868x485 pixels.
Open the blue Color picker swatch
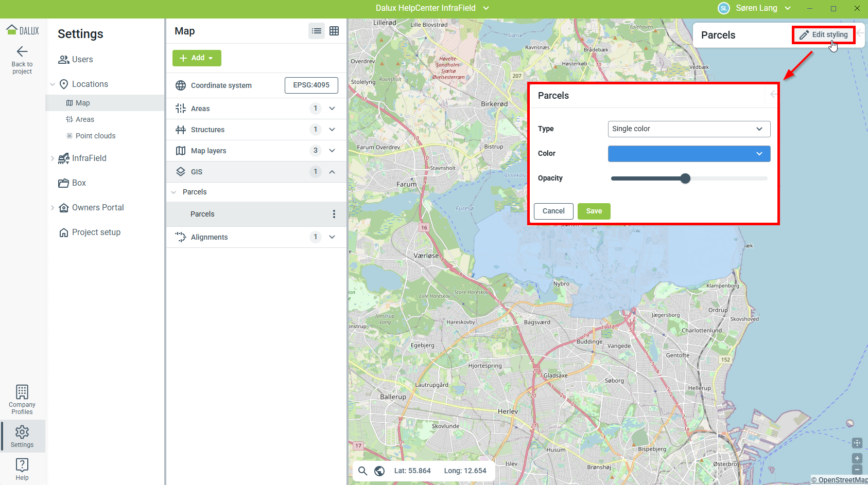tap(689, 154)
